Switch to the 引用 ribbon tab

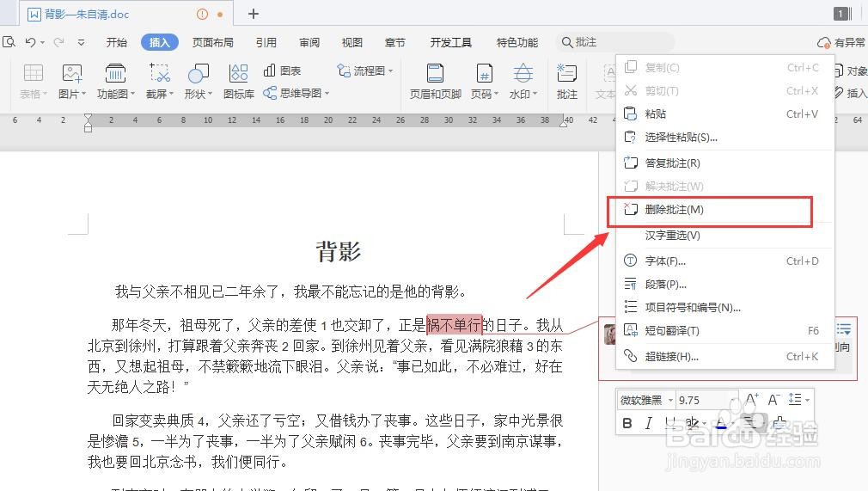(x=266, y=42)
